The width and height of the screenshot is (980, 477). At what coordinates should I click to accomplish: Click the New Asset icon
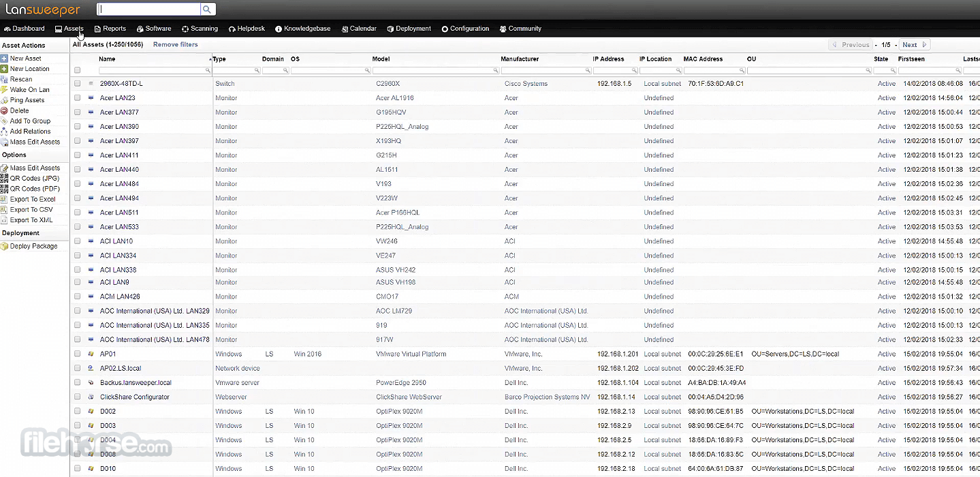coord(4,59)
